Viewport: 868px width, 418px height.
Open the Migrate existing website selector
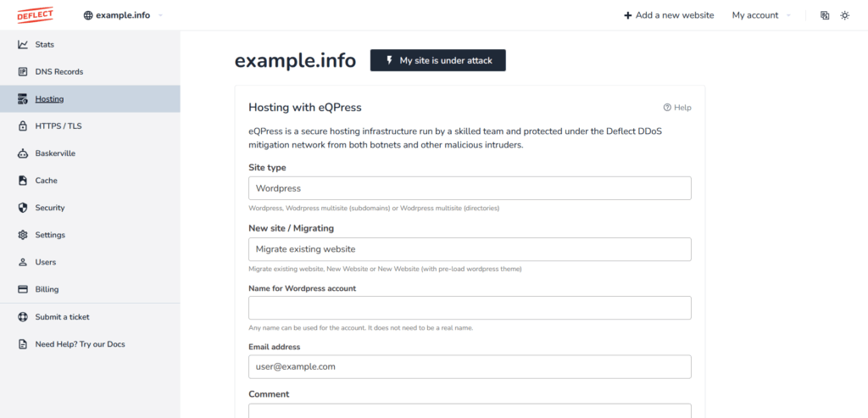[x=470, y=249]
